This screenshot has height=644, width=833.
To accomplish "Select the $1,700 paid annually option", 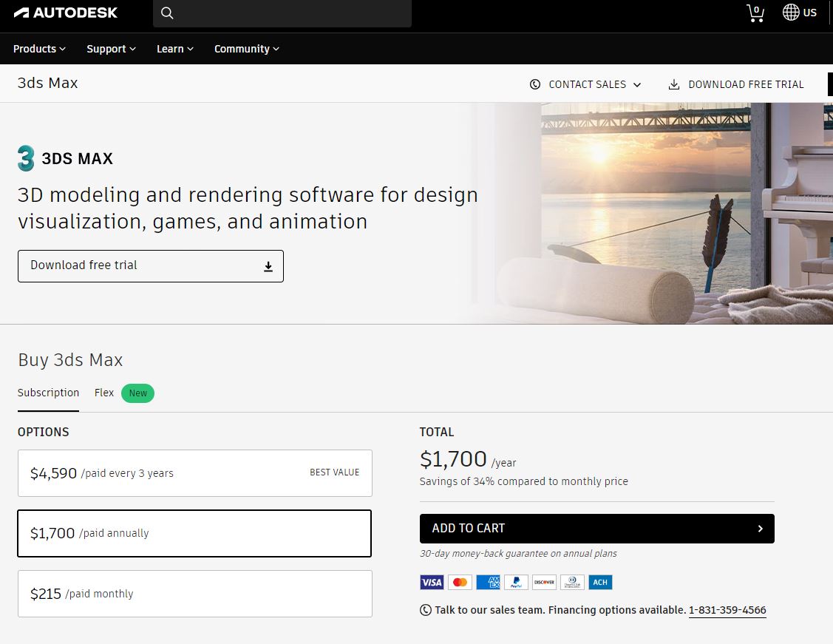I will (194, 534).
